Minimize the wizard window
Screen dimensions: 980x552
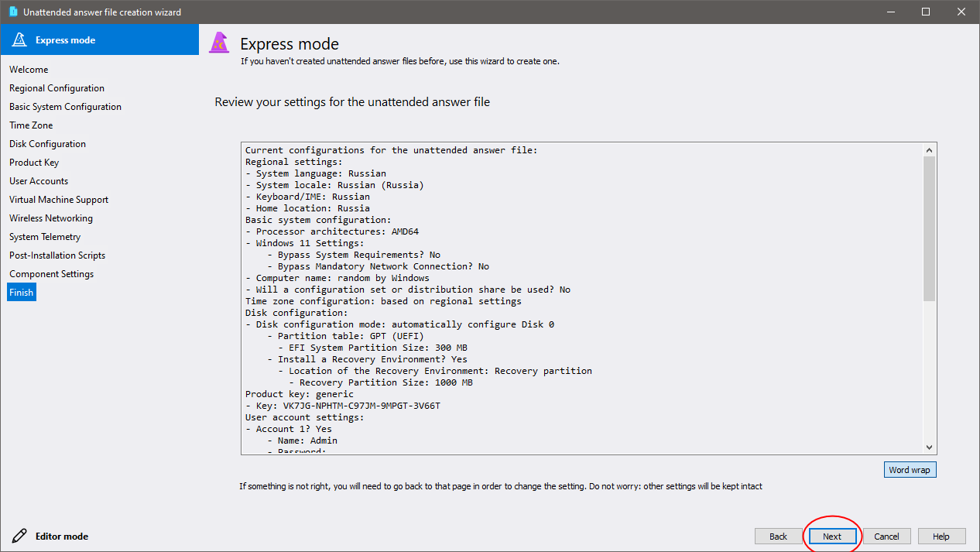[891, 12]
